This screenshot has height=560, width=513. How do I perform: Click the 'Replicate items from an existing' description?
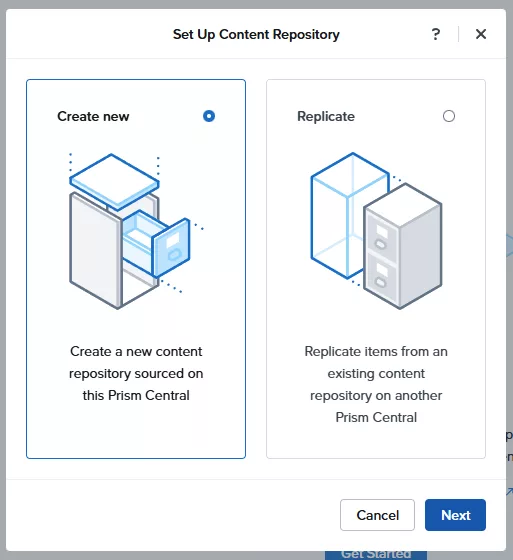376,384
